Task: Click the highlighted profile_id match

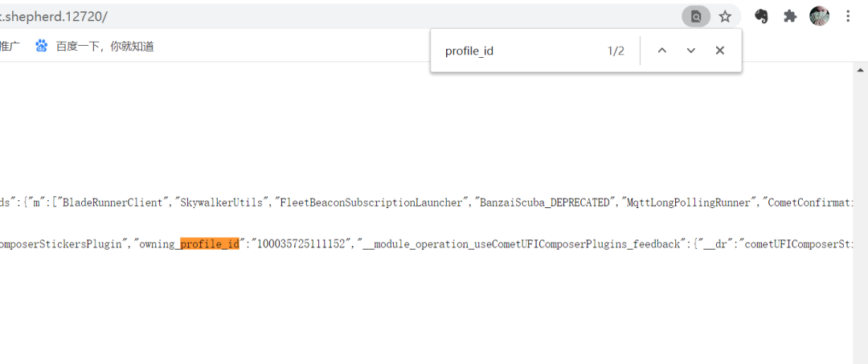Action: point(210,243)
